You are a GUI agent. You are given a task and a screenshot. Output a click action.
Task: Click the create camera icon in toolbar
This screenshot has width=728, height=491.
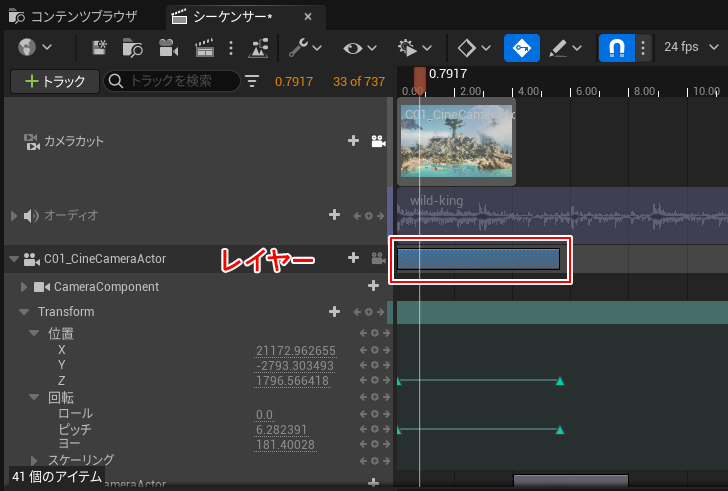coord(167,47)
